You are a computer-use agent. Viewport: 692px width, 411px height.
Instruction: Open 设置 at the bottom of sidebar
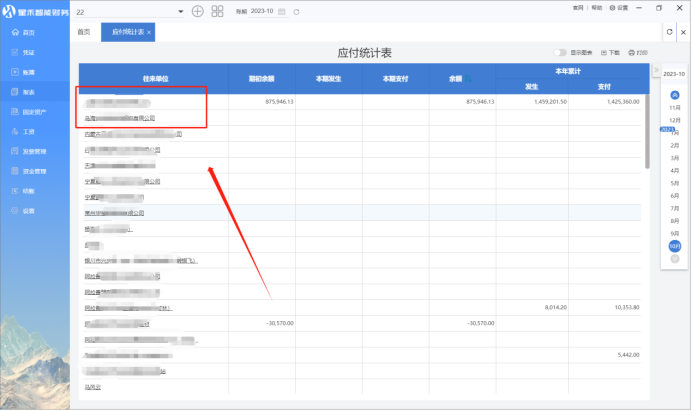[x=23, y=211]
